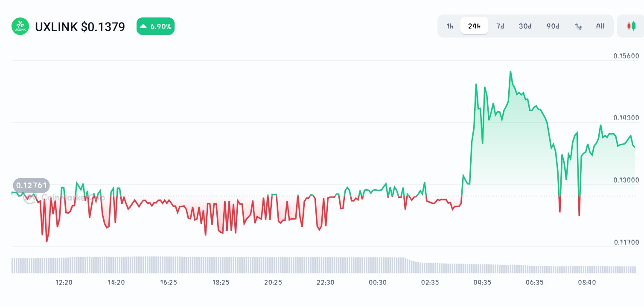Click the UXLINK $0.1379 price heading
Screen dimensions: 644x307
79,26
